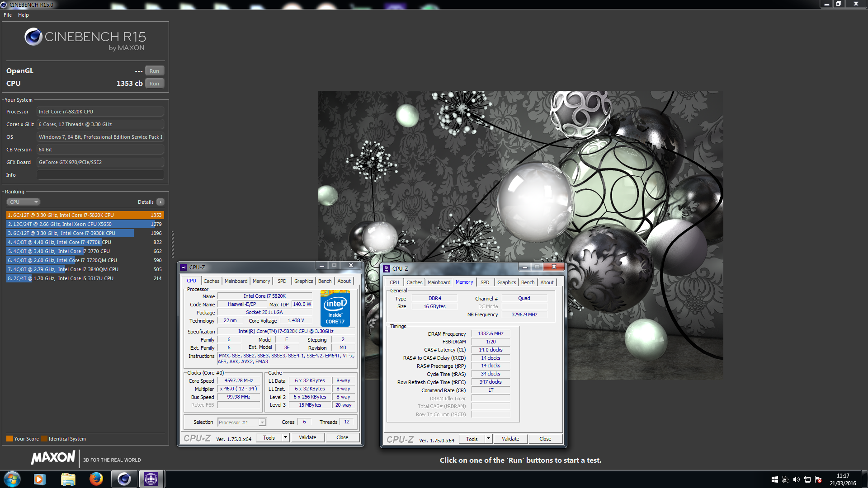Image resolution: width=868 pixels, height=488 pixels.
Task: Select the CPU-Z taskbar icon
Action: (x=151, y=479)
